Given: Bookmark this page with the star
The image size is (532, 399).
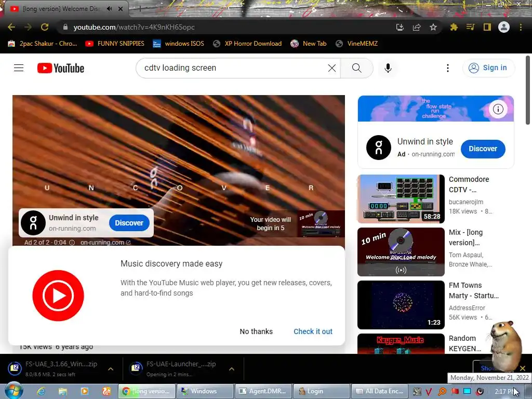Looking at the screenshot, I should click(x=433, y=27).
